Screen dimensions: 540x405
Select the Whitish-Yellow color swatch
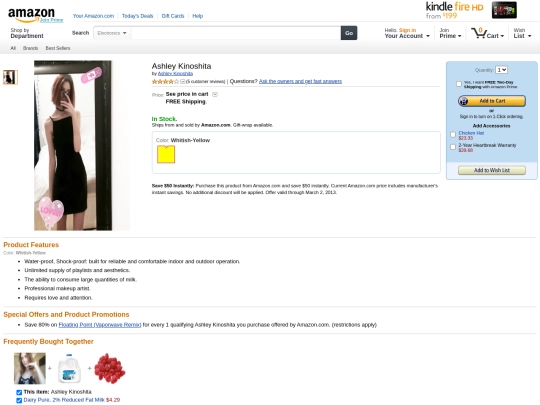coord(166,154)
